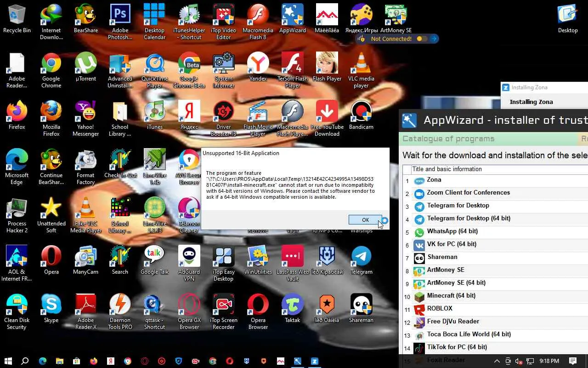The height and width of the screenshot is (368, 588).
Task: Open the Clean Disk Security desktop shortcut
Action: pyautogui.click(x=17, y=312)
